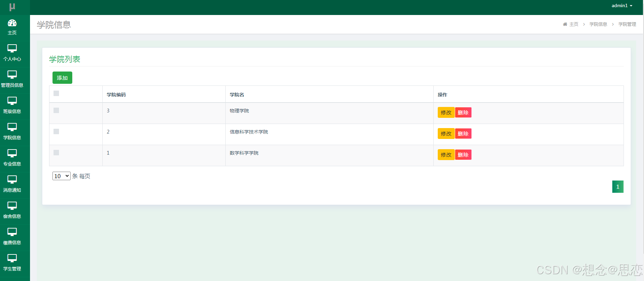Open the 个人中心 monitor icon
The width and height of the screenshot is (644, 281).
[12, 48]
